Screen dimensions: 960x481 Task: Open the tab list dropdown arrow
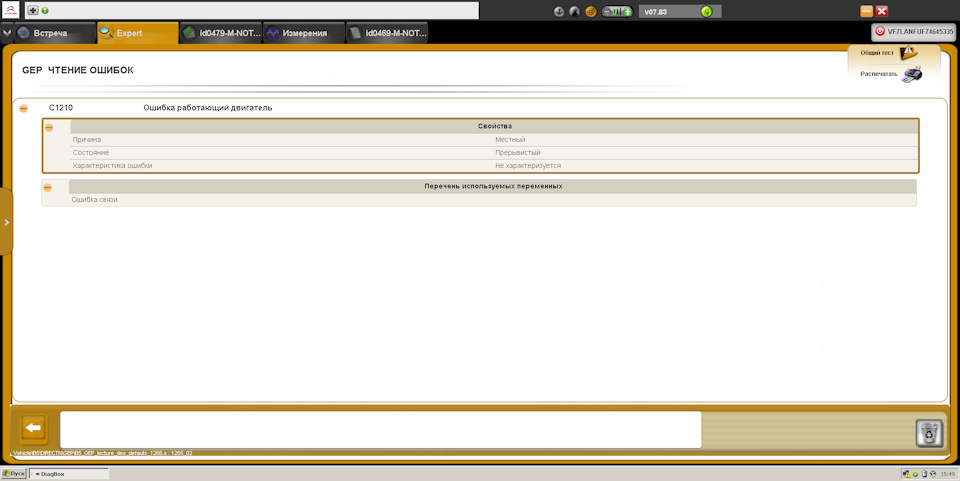(7, 33)
